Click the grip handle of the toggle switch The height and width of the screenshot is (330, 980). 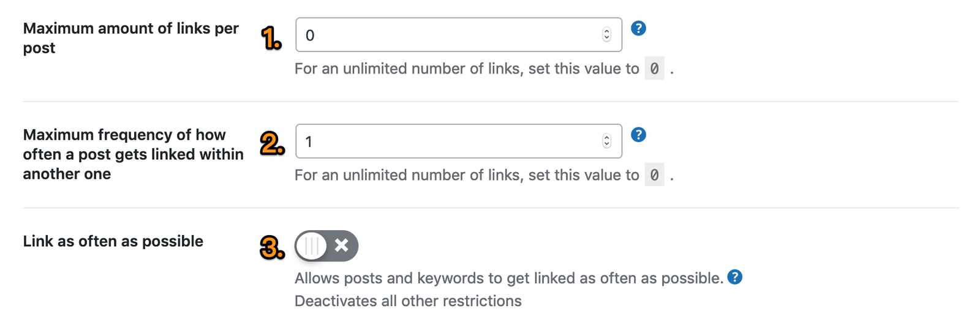312,246
